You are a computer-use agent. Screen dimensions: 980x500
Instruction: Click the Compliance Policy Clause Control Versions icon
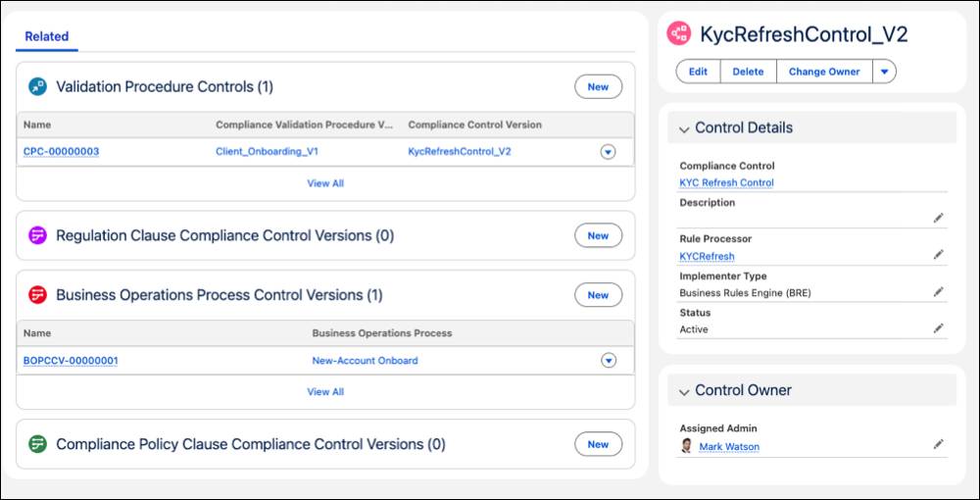click(x=37, y=444)
